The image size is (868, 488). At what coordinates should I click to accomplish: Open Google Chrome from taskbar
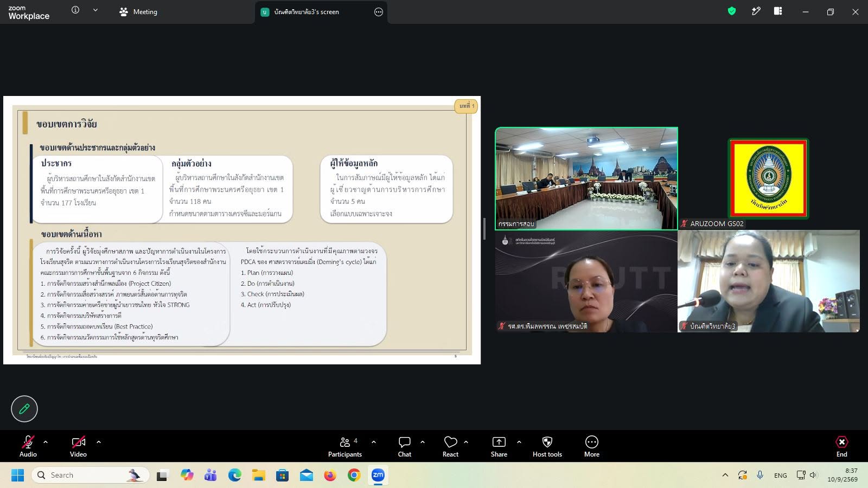(x=354, y=476)
